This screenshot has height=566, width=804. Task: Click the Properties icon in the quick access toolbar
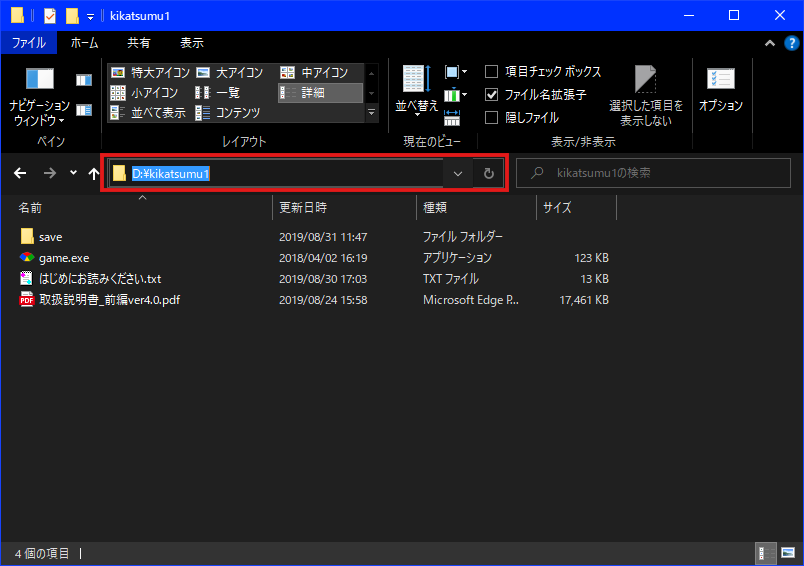(50, 16)
